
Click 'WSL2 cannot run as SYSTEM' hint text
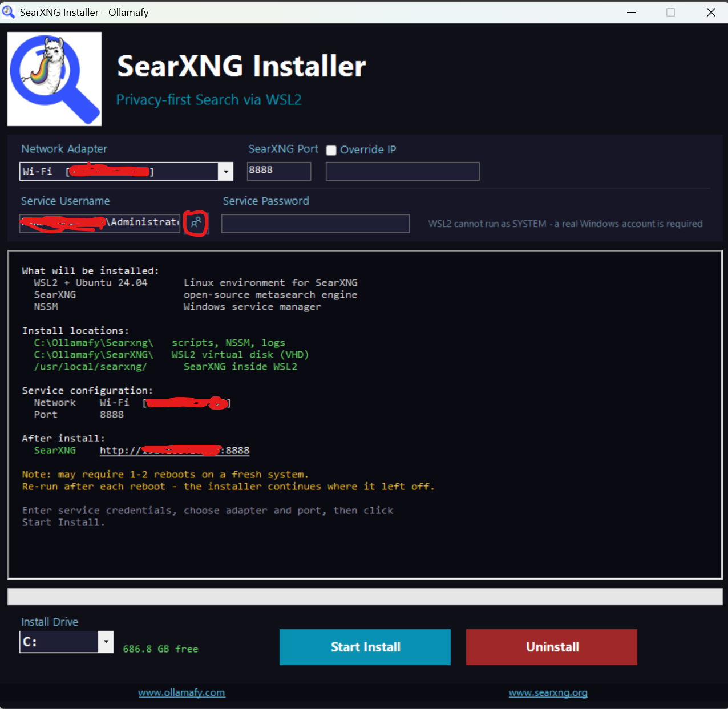[565, 224]
